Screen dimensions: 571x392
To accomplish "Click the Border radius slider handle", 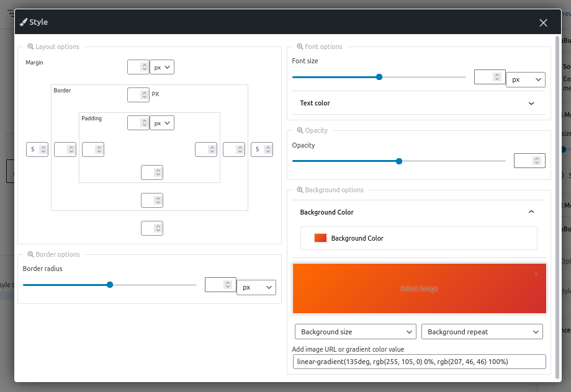I will pyautogui.click(x=110, y=285).
